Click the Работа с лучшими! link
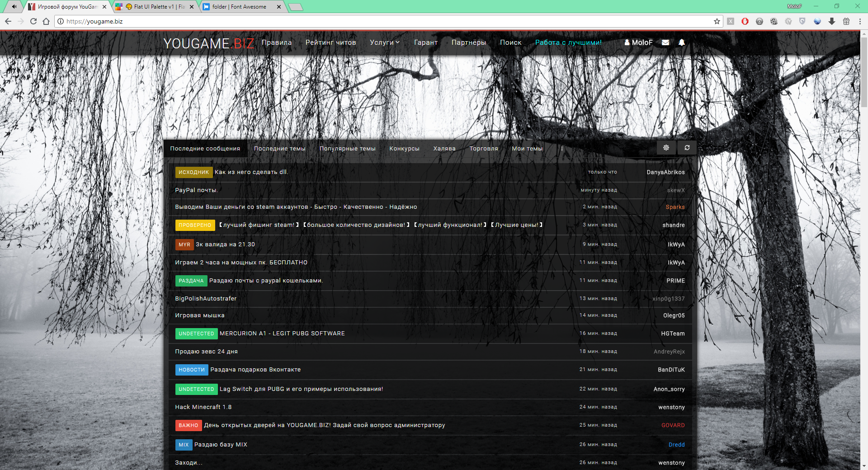 click(x=569, y=42)
